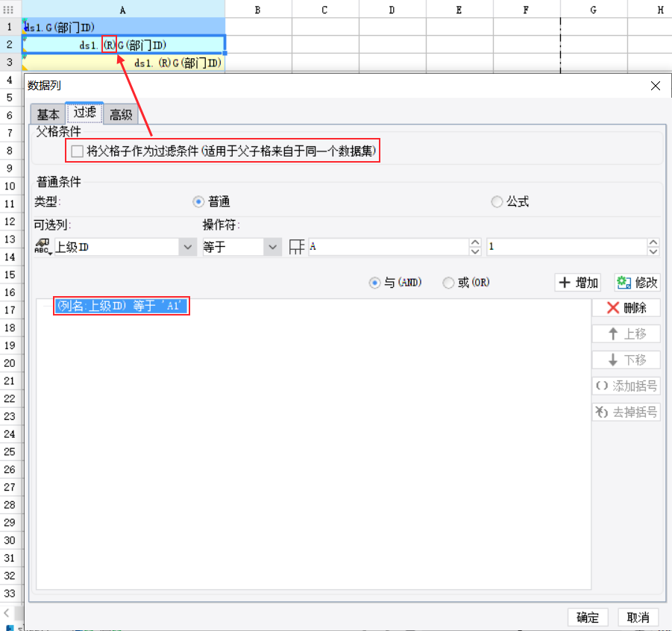The width and height of the screenshot is (672, 631).
Task: Click row header 20
Action: pos(10,363)
